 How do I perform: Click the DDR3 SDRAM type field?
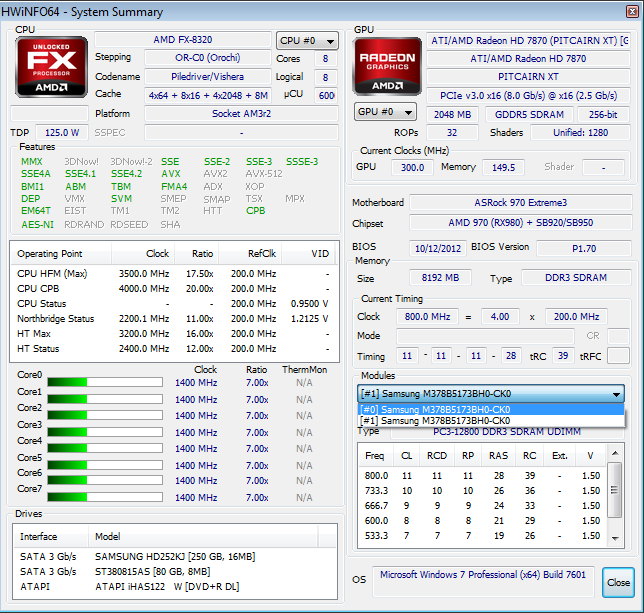point(576,278)
